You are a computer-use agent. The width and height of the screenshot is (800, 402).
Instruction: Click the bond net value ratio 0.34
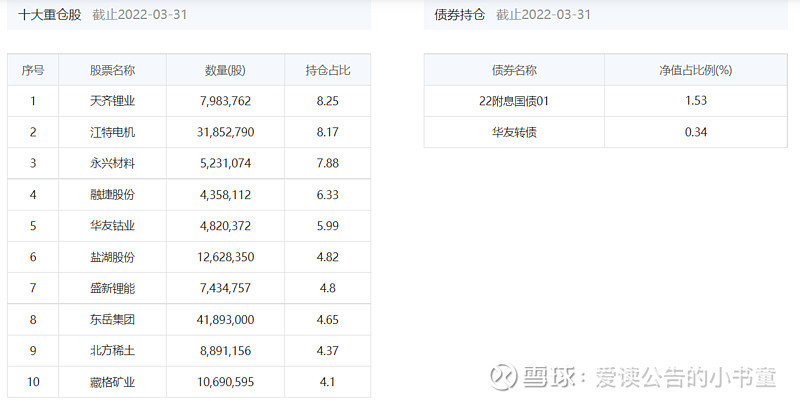click(x=696, y=132)
